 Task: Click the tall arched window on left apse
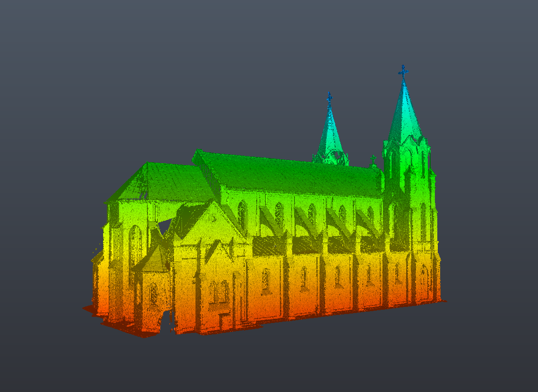click(135, 246)
